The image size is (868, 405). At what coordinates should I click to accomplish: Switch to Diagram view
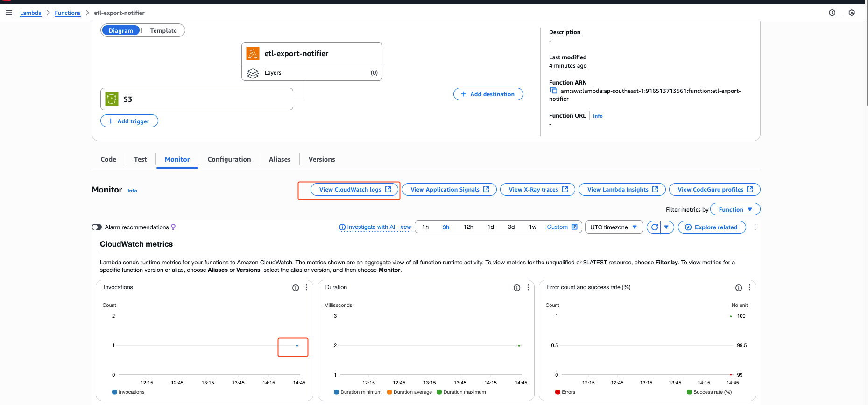click(x=121, y=30)
